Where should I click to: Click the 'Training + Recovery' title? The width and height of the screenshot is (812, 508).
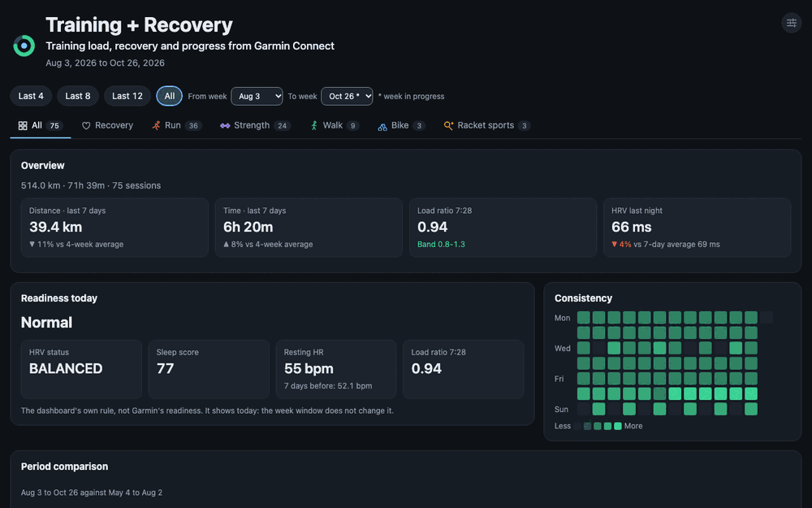click(x=140, y=25)
